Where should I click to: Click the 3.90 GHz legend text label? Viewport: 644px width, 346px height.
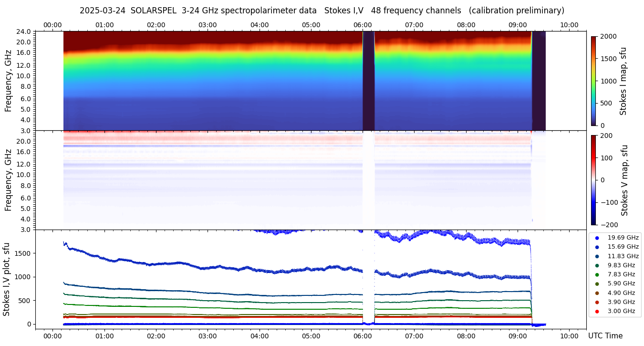click(x=621, y=302)
